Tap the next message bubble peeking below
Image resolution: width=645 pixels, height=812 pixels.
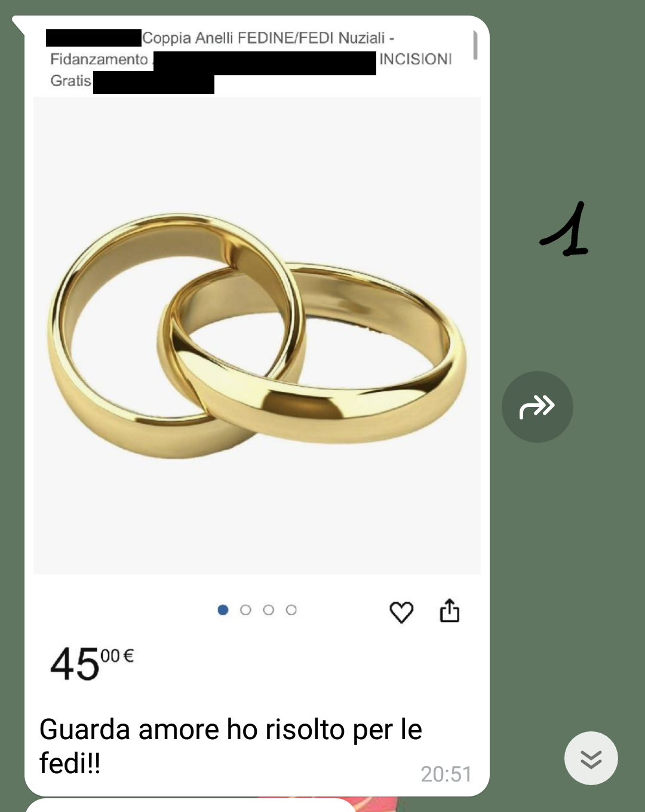191,805
